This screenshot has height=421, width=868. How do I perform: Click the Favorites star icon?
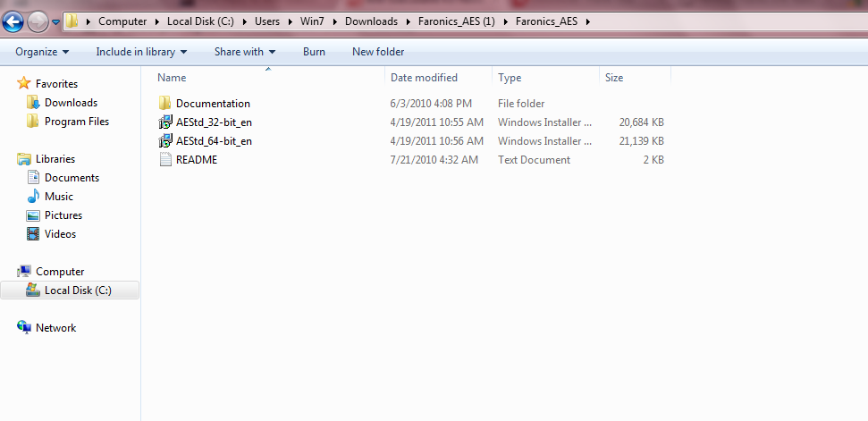24,83
